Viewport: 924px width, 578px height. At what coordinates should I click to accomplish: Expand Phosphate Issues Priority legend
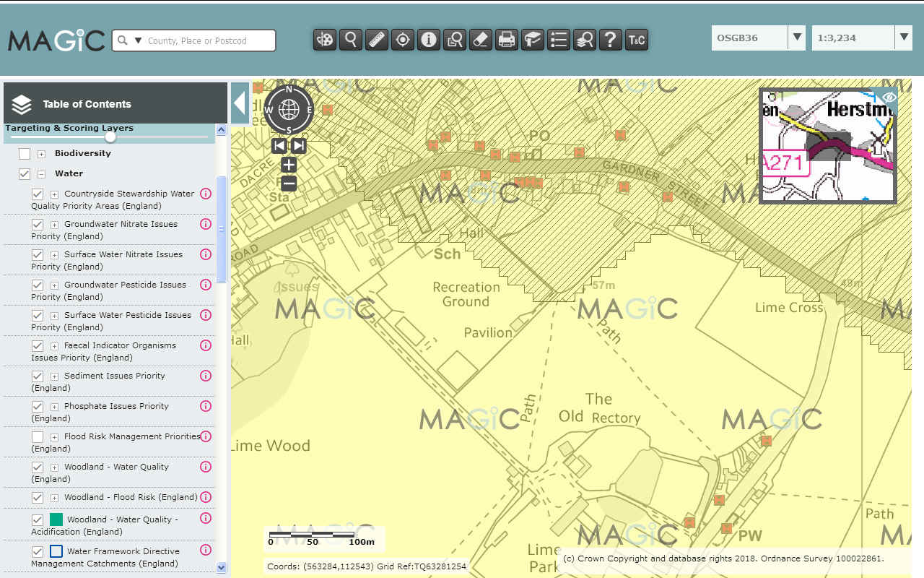[x=55, y=407]
